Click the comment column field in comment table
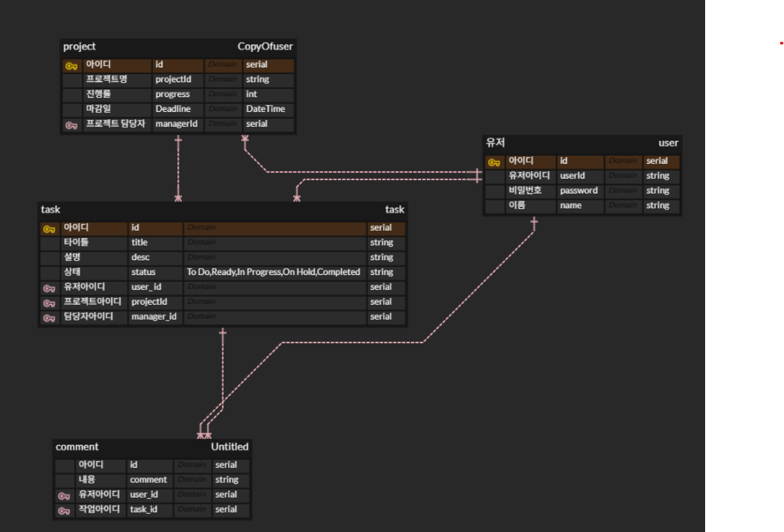The width and height of the screenshot is (784, 532). tap(149, 480)
